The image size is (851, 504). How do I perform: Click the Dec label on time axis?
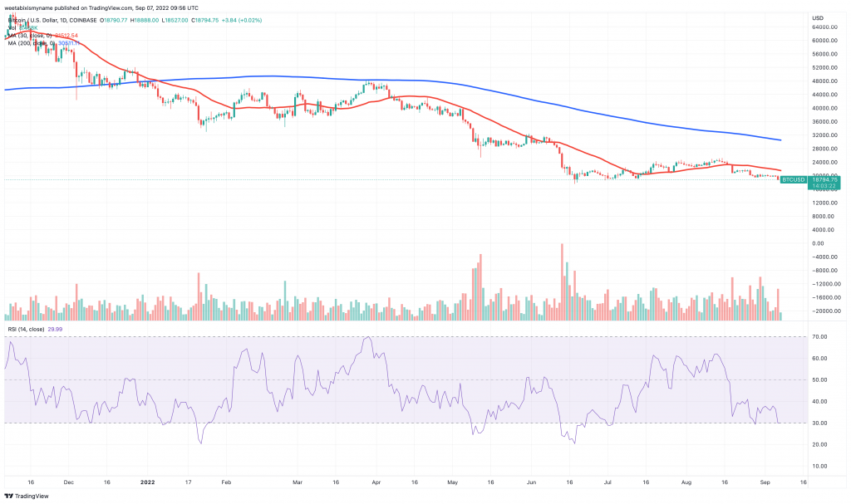(x=69, y=482)
